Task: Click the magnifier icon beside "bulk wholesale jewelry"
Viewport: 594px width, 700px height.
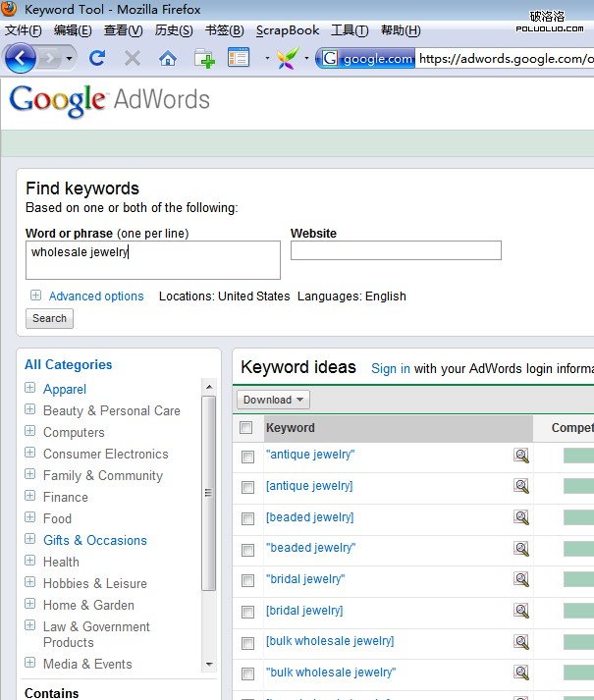Action: click(x=520, y=673)
